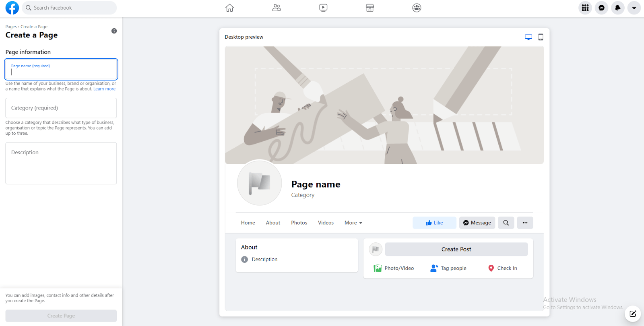
Task: Click into the Description text field
Action: [x=61, y=163]
